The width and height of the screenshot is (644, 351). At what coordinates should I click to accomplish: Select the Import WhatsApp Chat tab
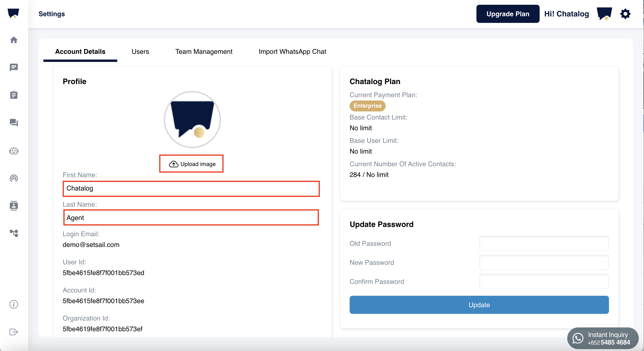point(292,51)
